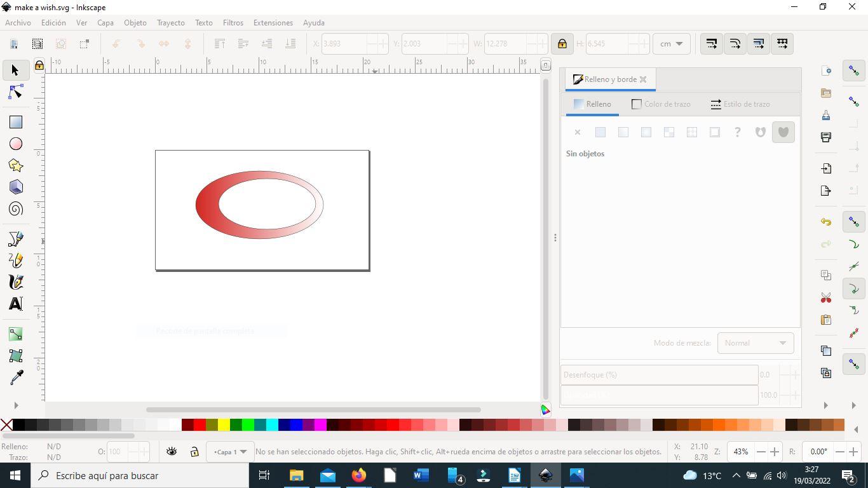Select the 3D box tool
The image size is (868, 488).
pyautogui.click(x=15, y=187)
